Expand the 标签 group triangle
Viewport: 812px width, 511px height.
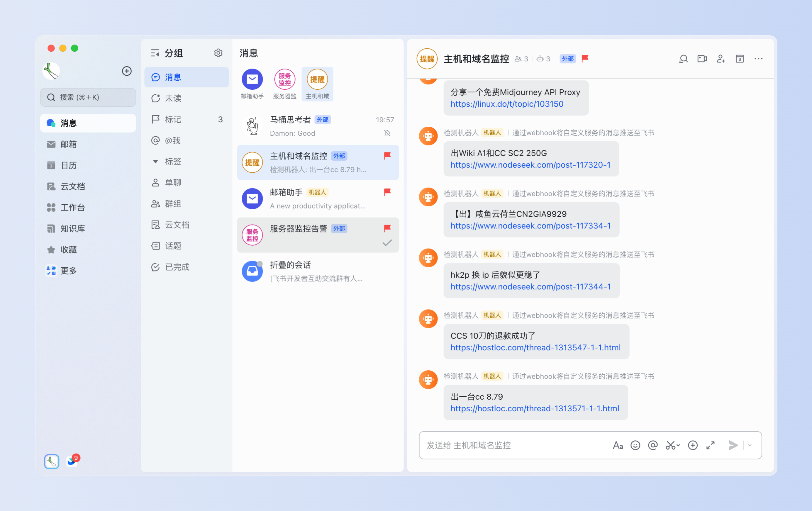[155, 162]
